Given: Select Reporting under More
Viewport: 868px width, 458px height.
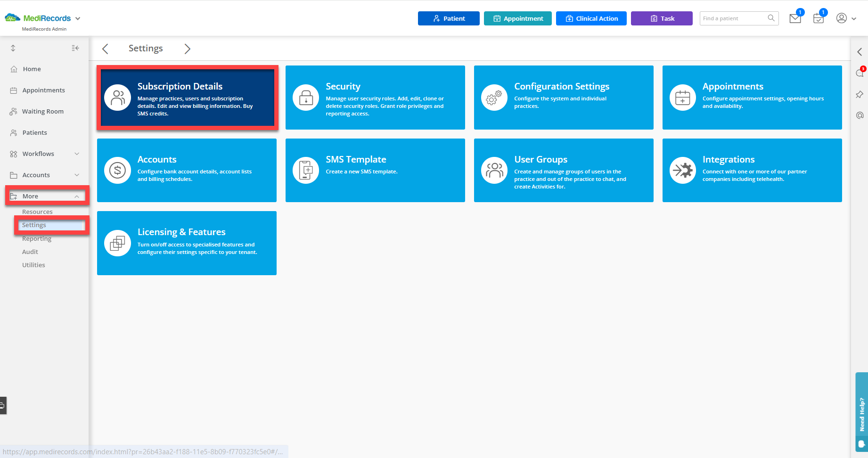Looking at the screenshot, I should (x=37, y=238).
